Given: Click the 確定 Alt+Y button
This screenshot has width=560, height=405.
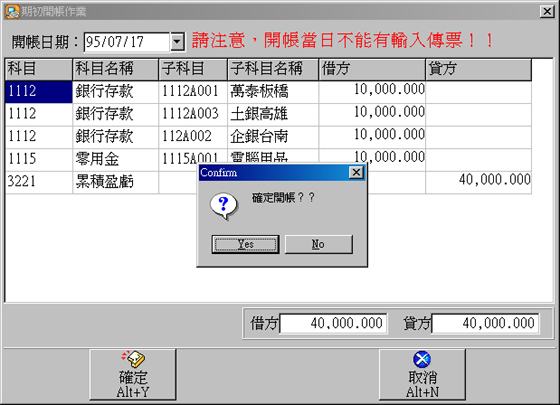Looking at the screenshot, I should [132, 374].
